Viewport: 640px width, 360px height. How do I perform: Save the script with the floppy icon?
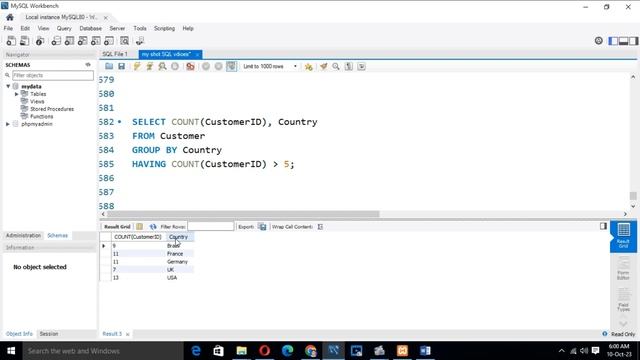(x=121, y=66)
